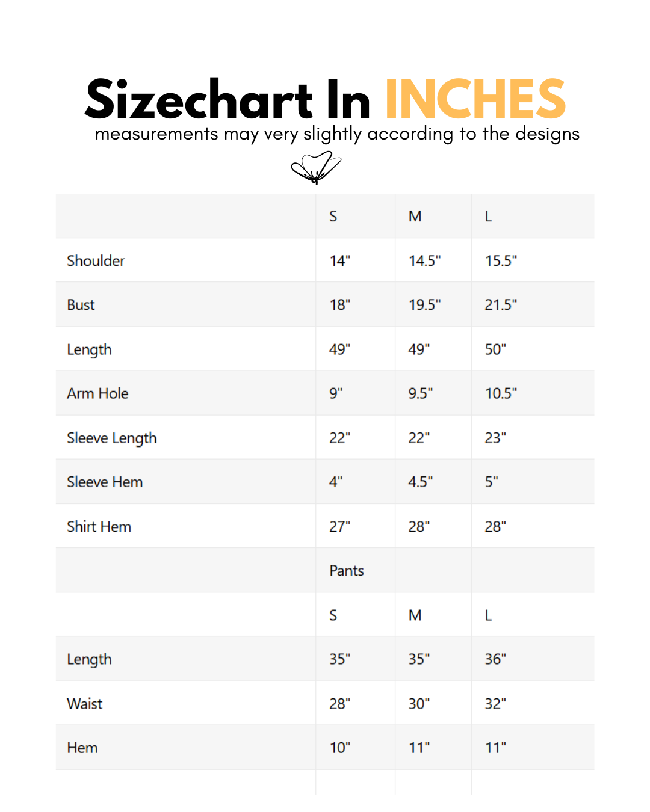The image size is (650, 812).
Task: Select the "Sleeve Hem" row label
Action: 105,482
